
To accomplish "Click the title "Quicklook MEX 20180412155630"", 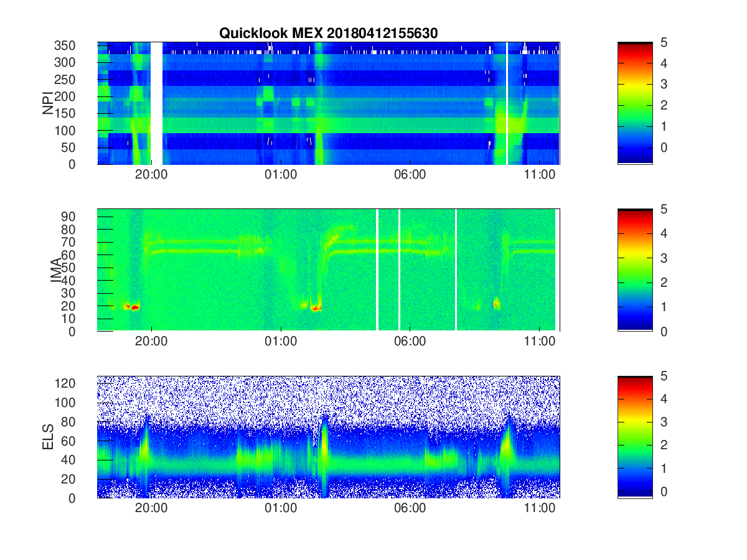I will 329,34.
